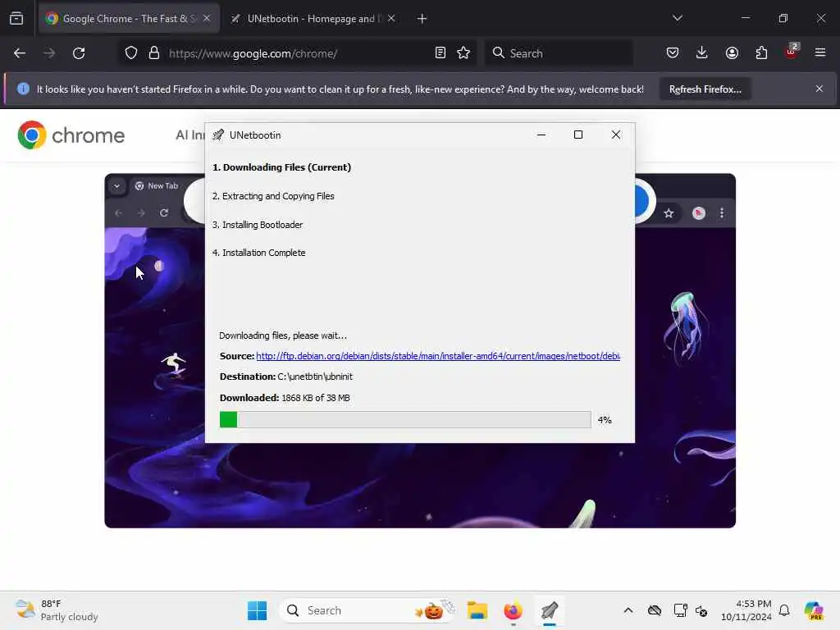Image resolution: width=840 pixels, height=630 pixels.
Task: Focus the Firefox Search box
Action: tap(558, 53)
